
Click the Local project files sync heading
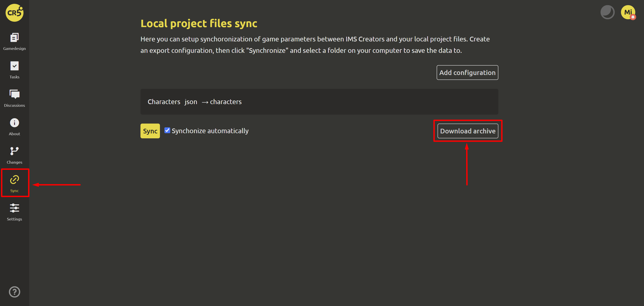[199, 24]
